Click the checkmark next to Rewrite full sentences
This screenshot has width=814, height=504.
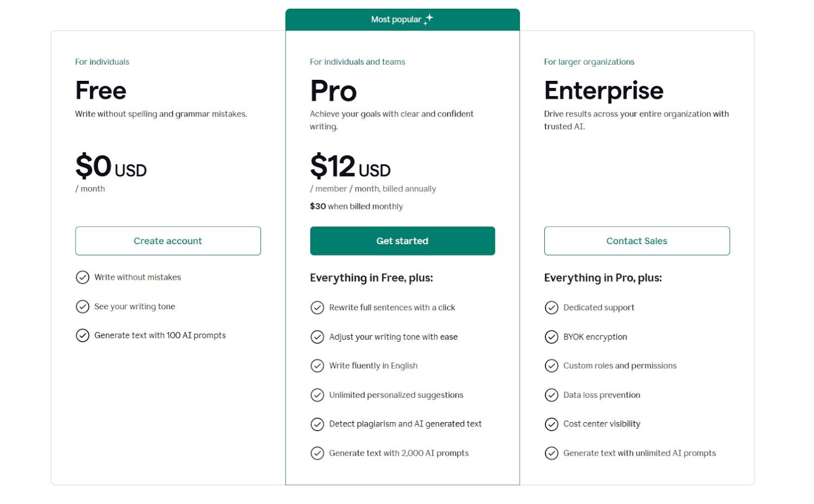tap(318, 308)
